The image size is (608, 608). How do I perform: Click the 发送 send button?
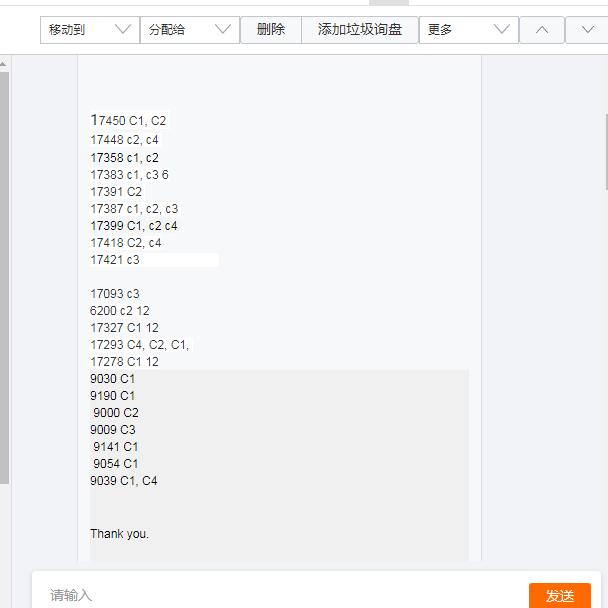(560, 595)
